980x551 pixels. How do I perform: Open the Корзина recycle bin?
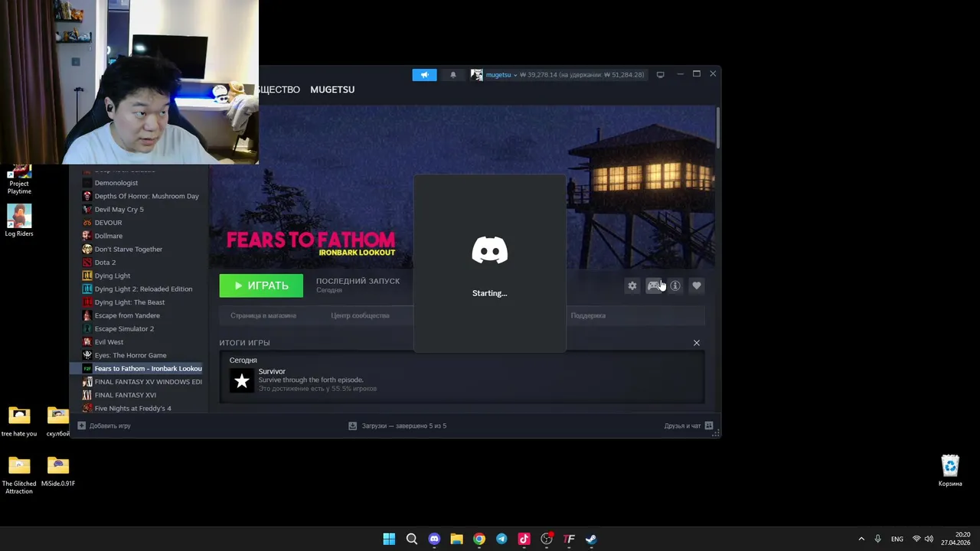(x=950, y=471)
